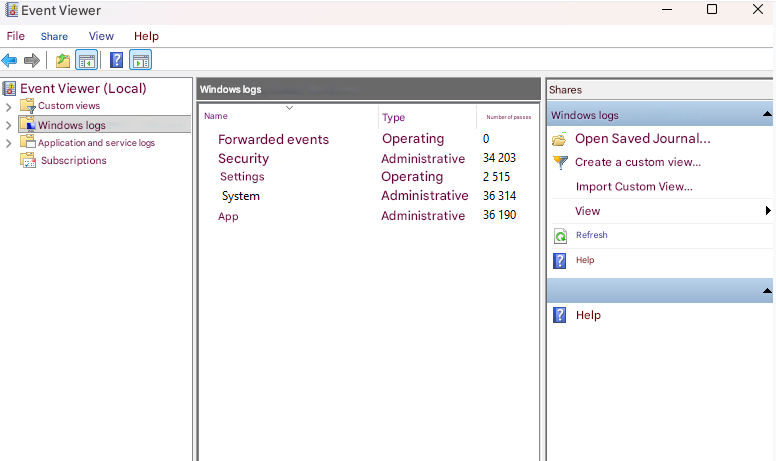Click the sort chevron above Name column

290,107
